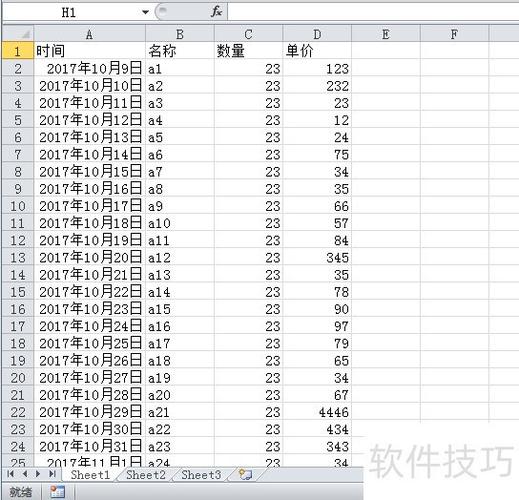
Task: Click the price cell 97
Action: point(317,326)
